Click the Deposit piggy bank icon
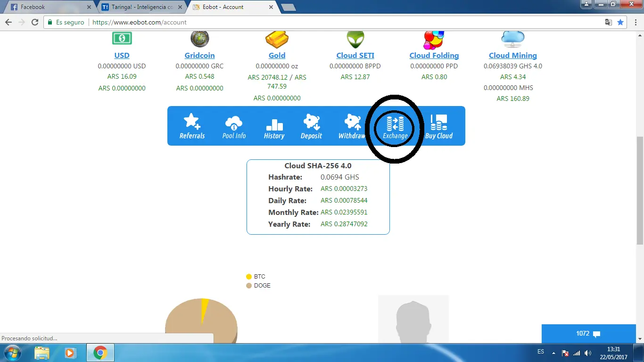 click(x=311, y=122)
